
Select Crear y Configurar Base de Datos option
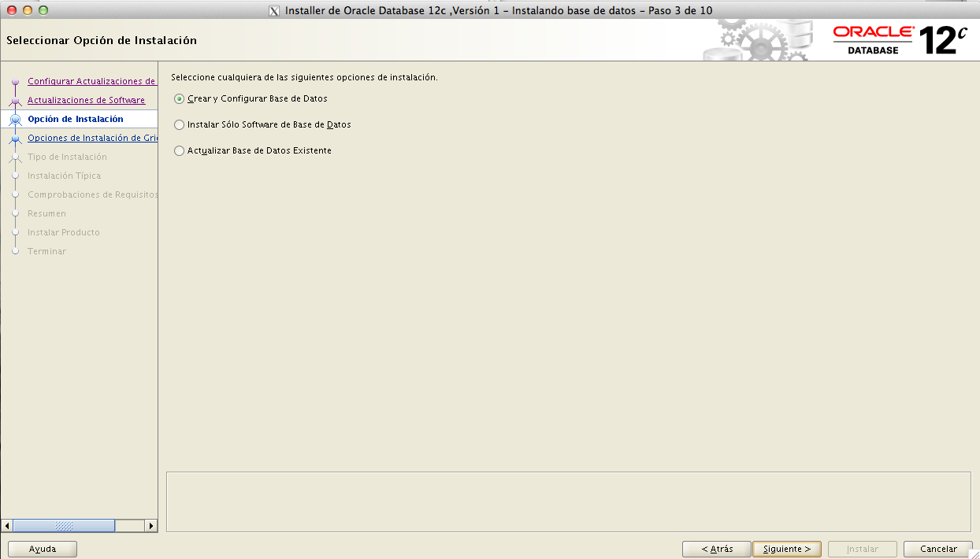point(180,99)
